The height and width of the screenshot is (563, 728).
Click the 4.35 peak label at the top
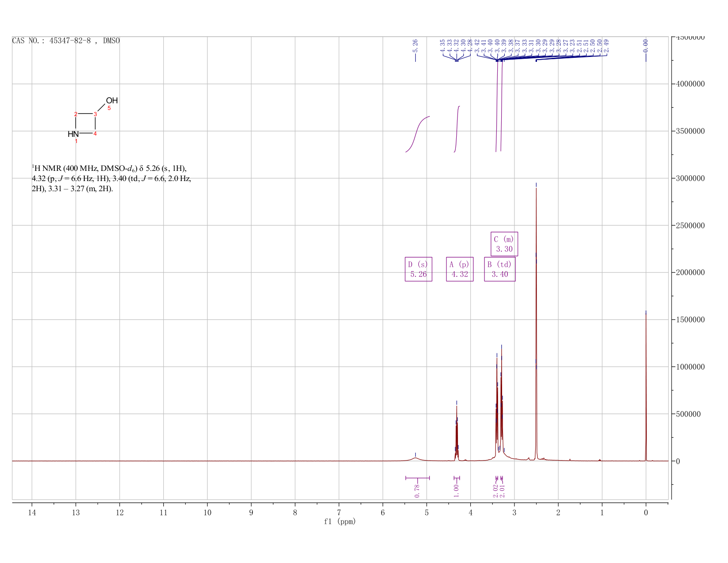coord(443,45)
